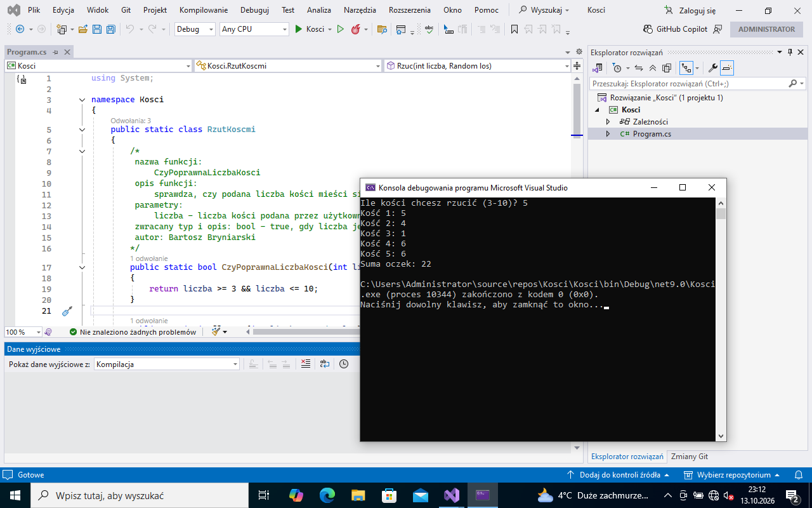Screen dimensions: 812x508
Task: Click Dodaj do kontroli źródła in status bar
Action: 618,475
